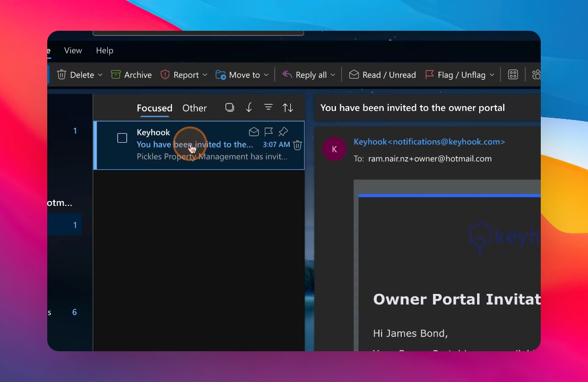Click the Keyhook logo in email body
The image size is (588, 382).
point(504,238)
